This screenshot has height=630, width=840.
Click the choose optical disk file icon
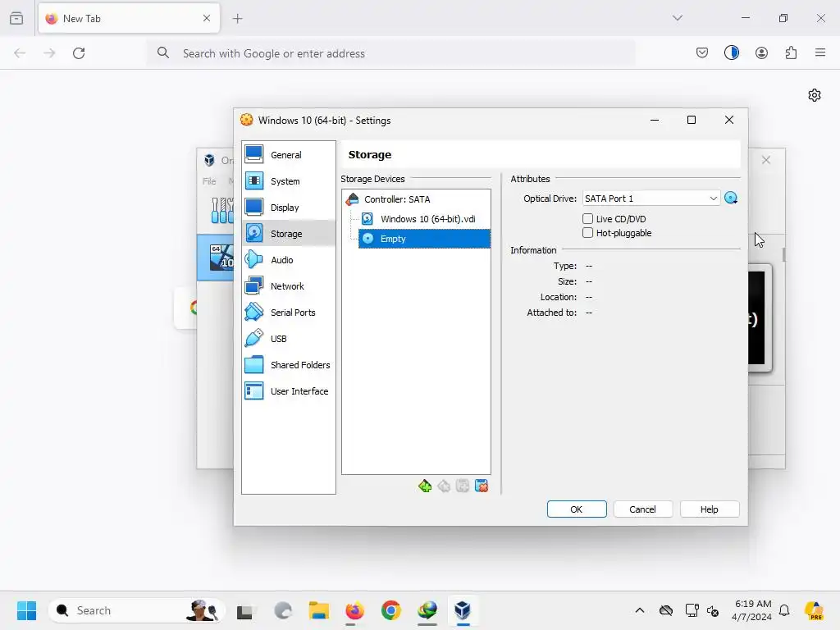[x=731, y=199]
